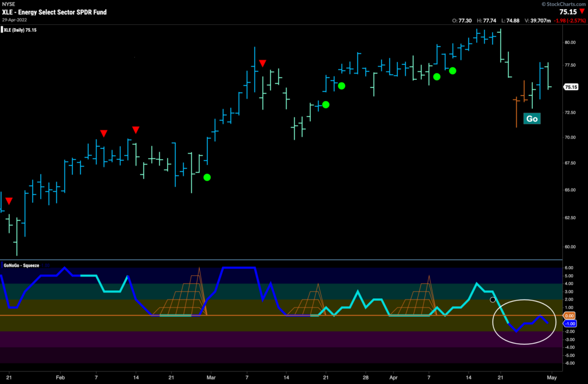Image resolution: width=588 pixels, height=384 pixels.
Task: Click the XLE (Daily) 75.15 legend label
Action: (20, 30)
